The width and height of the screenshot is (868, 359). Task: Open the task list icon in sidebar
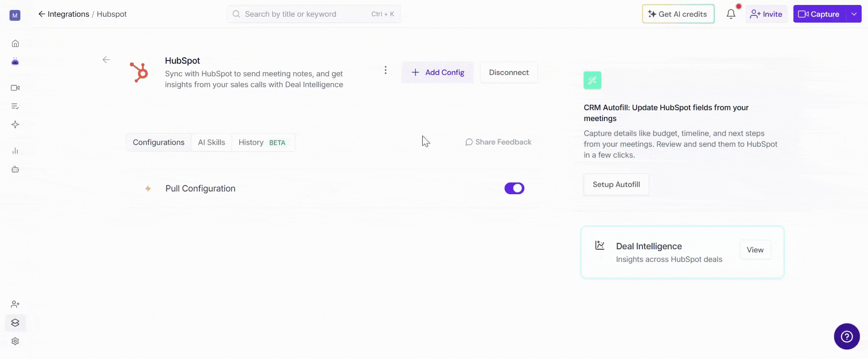tap(15, 106)
